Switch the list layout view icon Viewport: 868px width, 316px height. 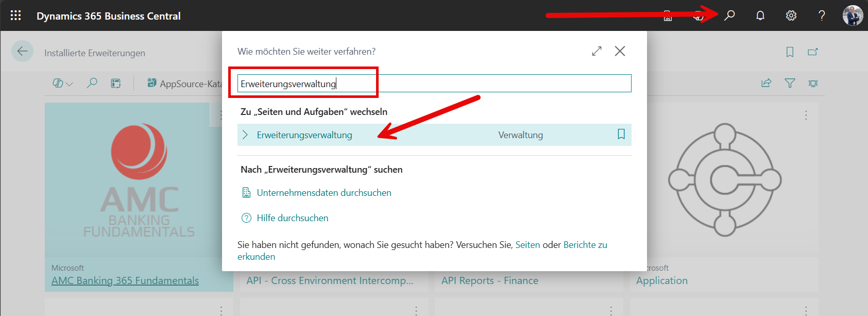tap(116, 83)
